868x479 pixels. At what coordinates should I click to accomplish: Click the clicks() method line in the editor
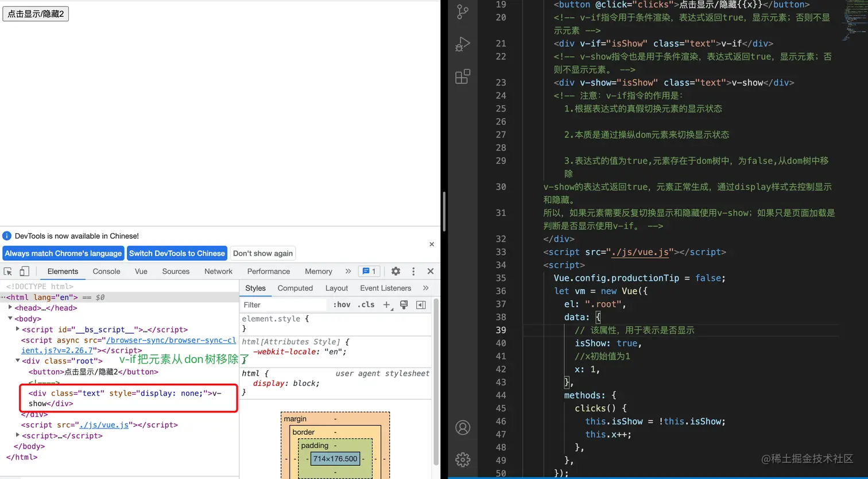tap(601, 408)
